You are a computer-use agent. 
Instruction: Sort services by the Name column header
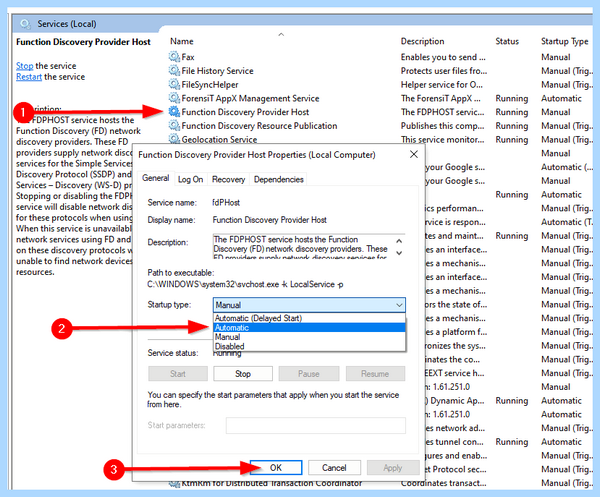[x=182, y=41]
